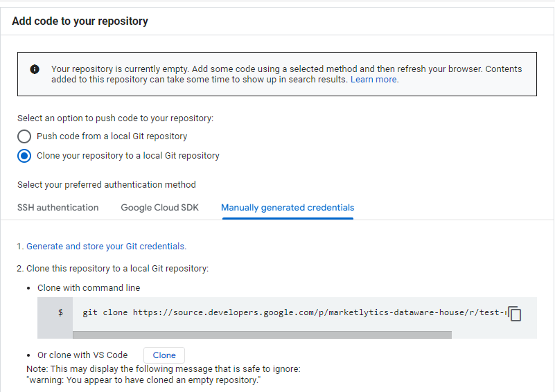Click the $ prompt symbol in the code box
This screenshot has height=392, width=555.
pyautogui.click(x=60, y=313)
